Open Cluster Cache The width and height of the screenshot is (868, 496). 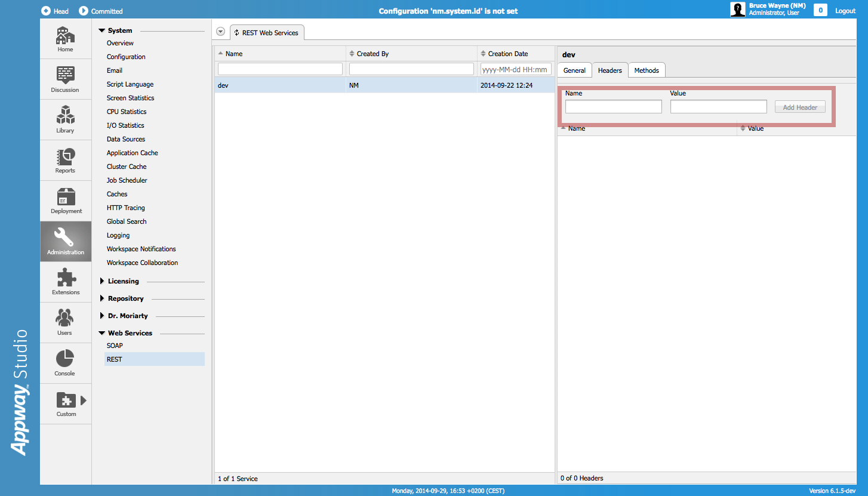[x=127, y=167]
